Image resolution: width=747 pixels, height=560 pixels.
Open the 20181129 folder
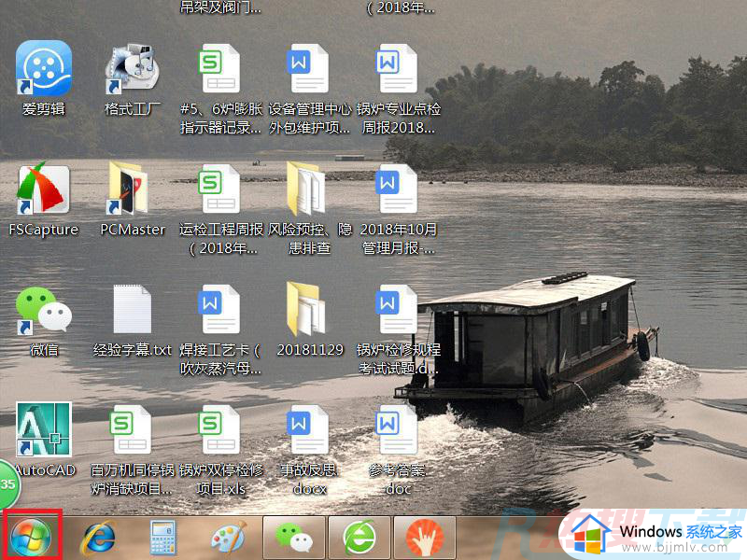307,309
